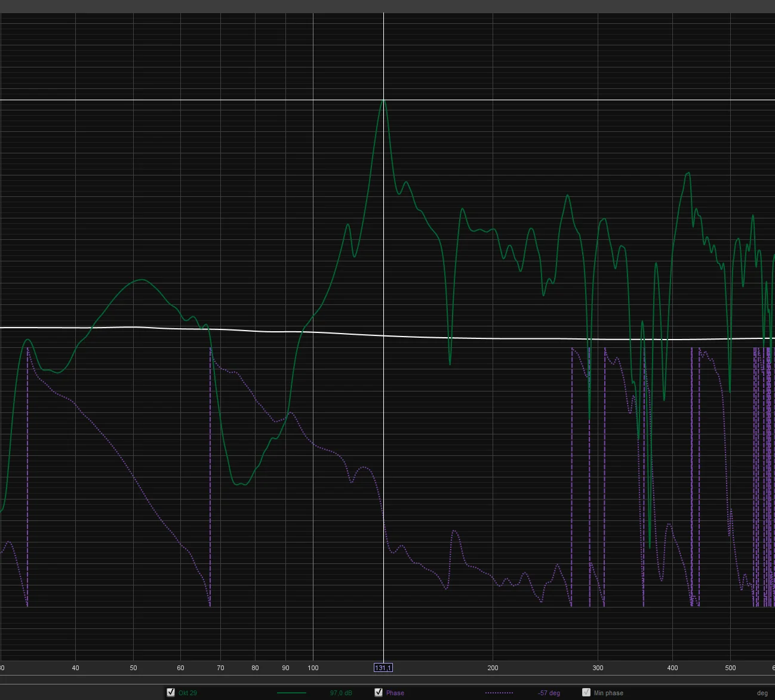Click the deg unit label at right
This screenshot has width=775, height=700.
[762, 693]
